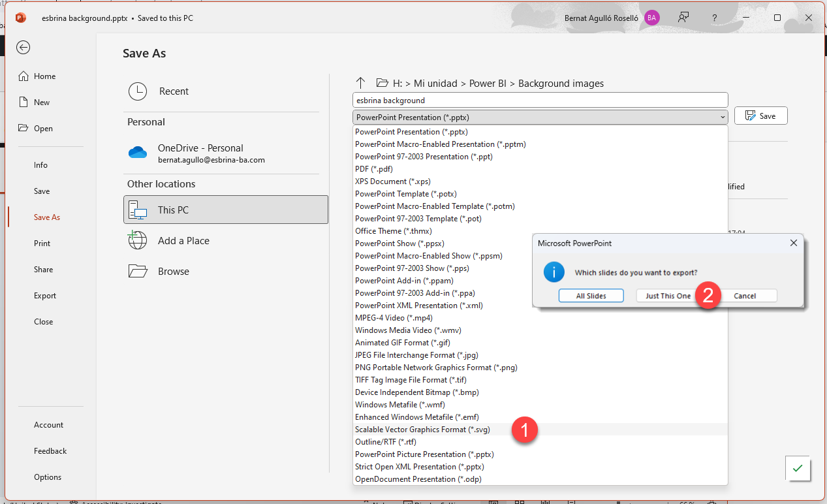Click the green checkmark button

tap(797, 468)
